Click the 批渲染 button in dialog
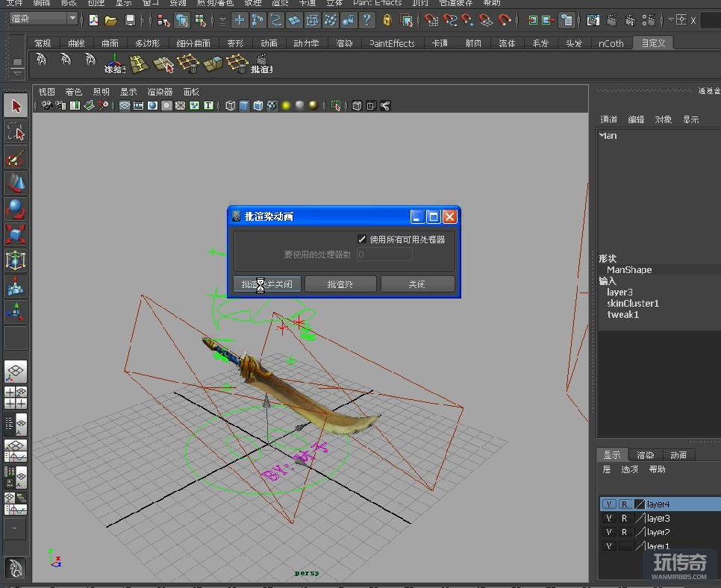The image size is (721, 588). (340, 284)
